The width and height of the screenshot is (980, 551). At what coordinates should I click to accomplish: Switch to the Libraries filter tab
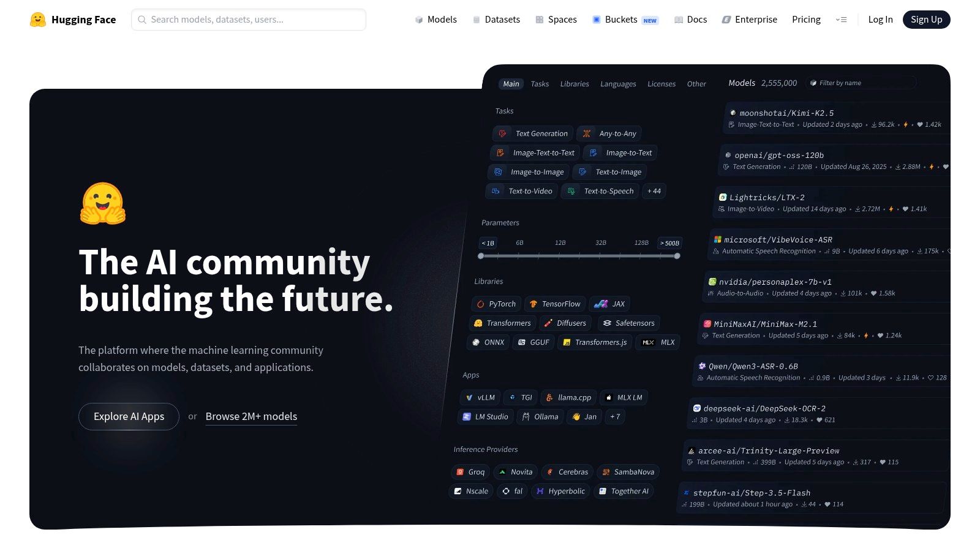tap(575, 84)
